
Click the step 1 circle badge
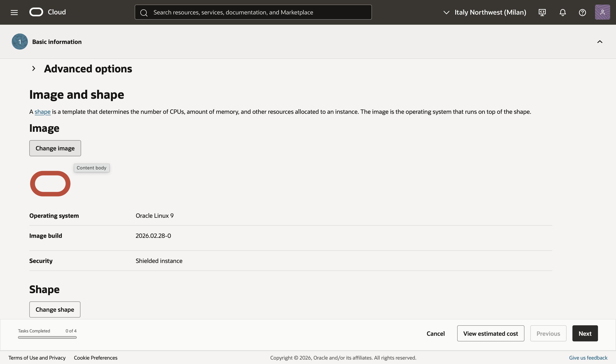[x=20, y=42]
